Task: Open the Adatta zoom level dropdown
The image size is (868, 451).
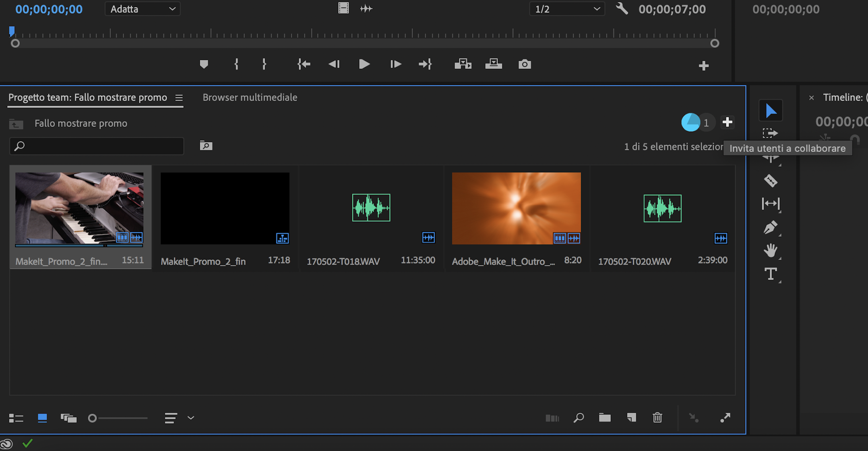Action: point(142,9)
